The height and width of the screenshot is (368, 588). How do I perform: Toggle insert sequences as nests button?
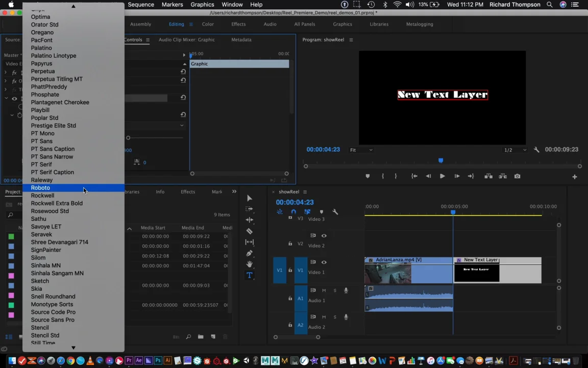(x=280, y=212)
